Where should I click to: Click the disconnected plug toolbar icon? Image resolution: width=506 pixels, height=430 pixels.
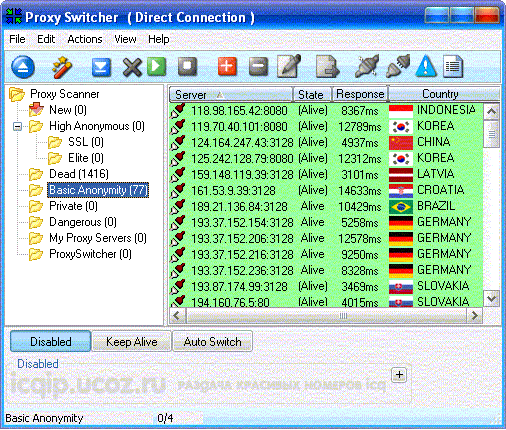click(x=398, y=66)
